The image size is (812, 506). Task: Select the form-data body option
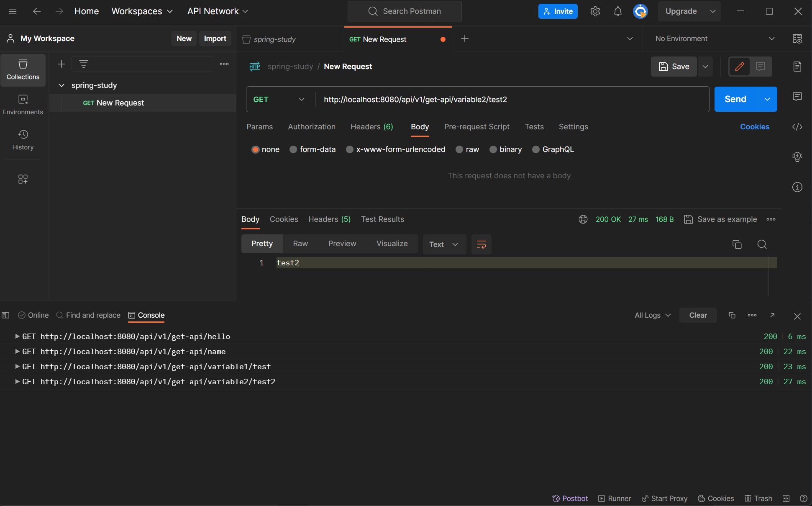pyautogui.click(x=293, y=149)
